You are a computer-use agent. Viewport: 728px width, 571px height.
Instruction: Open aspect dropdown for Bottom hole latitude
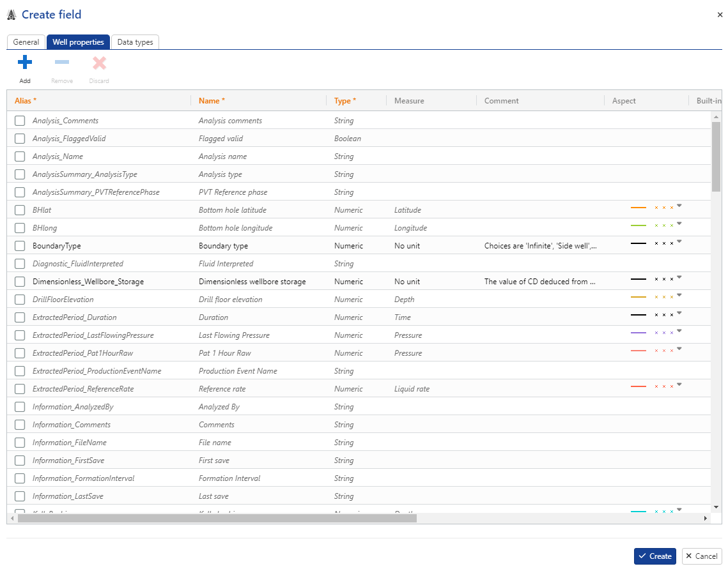pos(679,206)
